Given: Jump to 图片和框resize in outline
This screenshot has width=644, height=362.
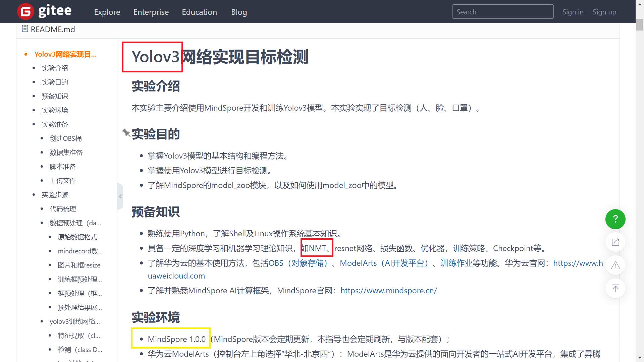Looking at the screenshot, I should click(x=79, y=265).
